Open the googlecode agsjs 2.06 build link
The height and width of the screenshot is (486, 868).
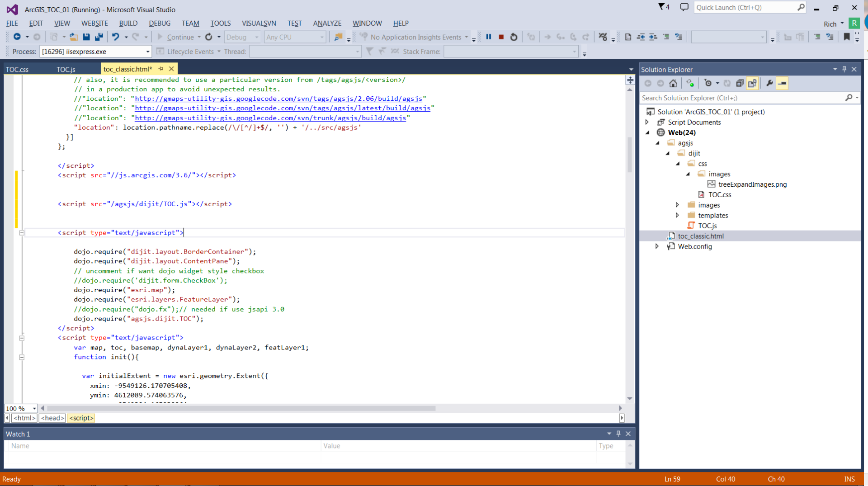(x=278, y=99)
